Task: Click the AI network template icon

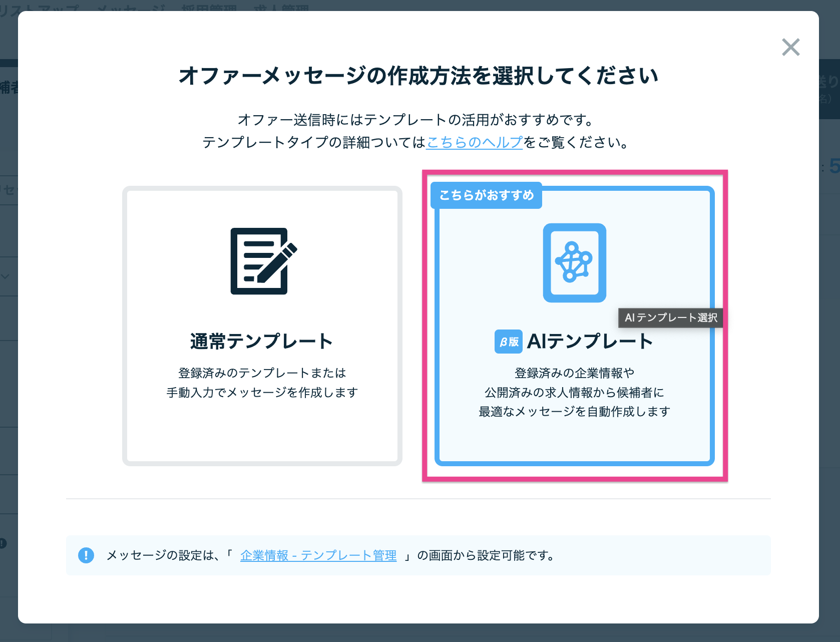Action: tap(574, 263)
